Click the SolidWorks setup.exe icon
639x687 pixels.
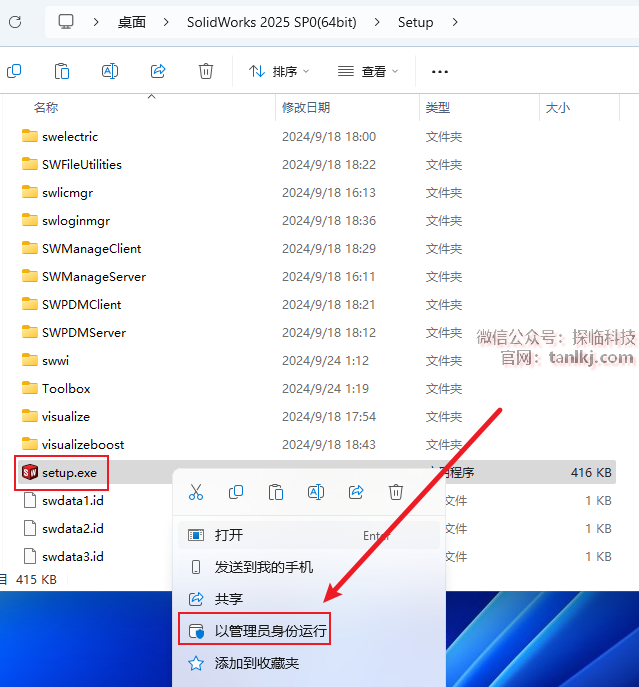(30, 472)
